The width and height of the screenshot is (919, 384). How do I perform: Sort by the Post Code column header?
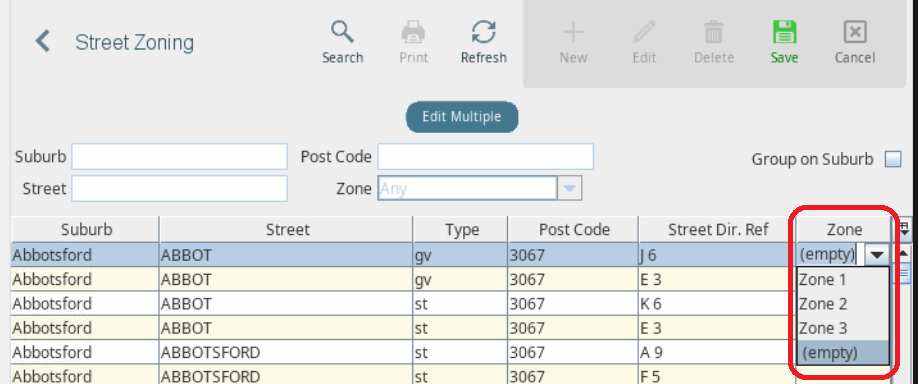[x=573, y=229]
